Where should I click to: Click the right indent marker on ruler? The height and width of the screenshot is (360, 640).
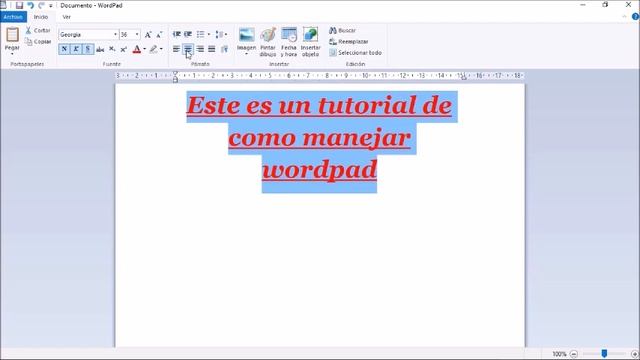464,77
